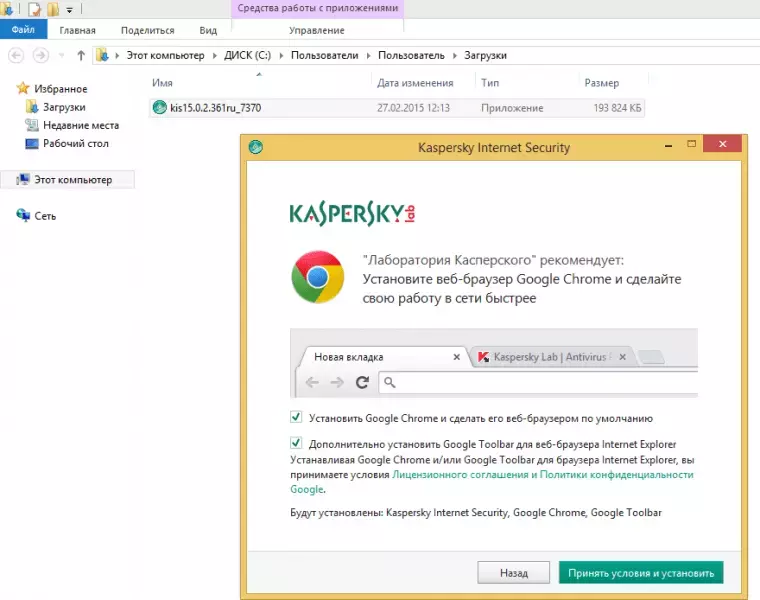Sort files by Имя column header
Screen dimensions: 760x600
tap(162, 83)
